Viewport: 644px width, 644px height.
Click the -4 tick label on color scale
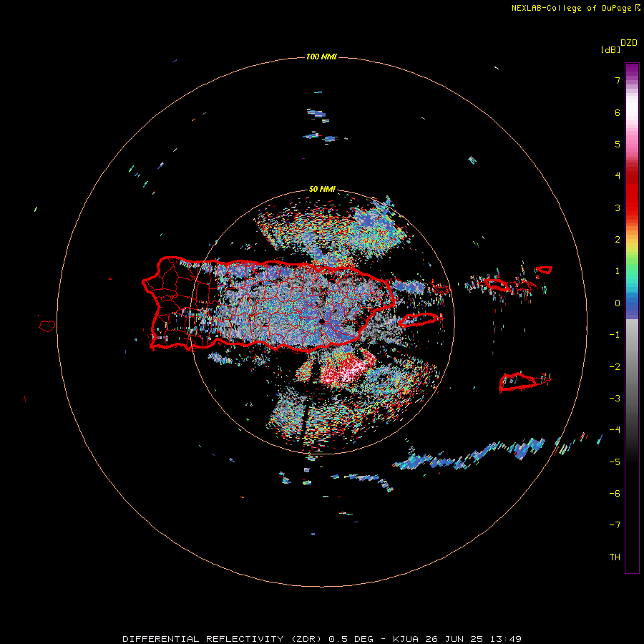(615, 430)
